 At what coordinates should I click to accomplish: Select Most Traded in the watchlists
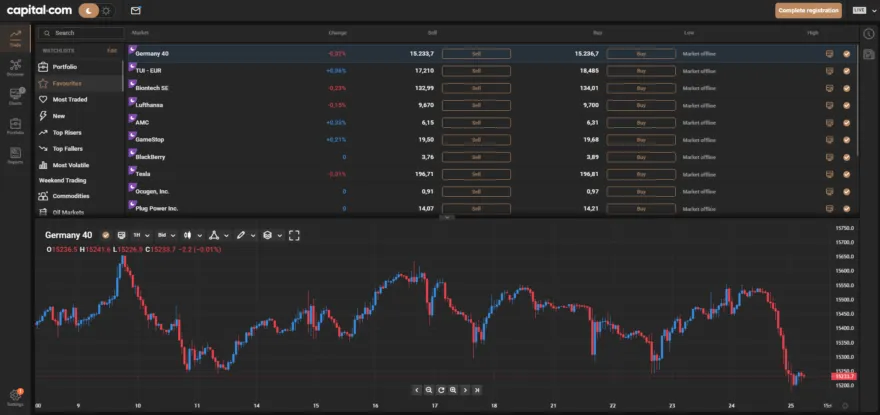[70, 100]
